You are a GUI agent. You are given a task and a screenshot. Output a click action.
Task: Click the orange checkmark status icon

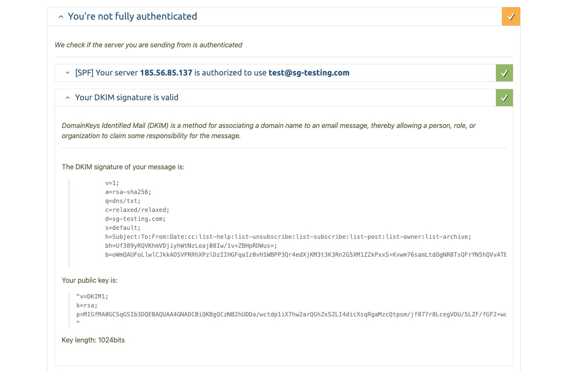[x=511, y=17]
